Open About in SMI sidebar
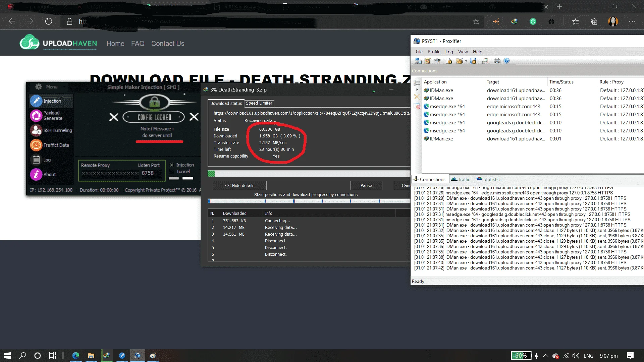The height and width of the screenshot is (362, 644). point(44,174)
